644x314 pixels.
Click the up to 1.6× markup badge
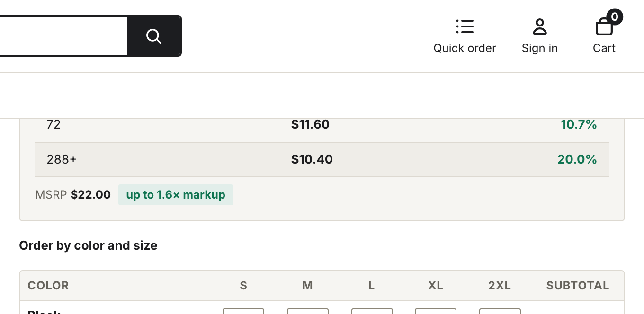click(x=176, y=195)
